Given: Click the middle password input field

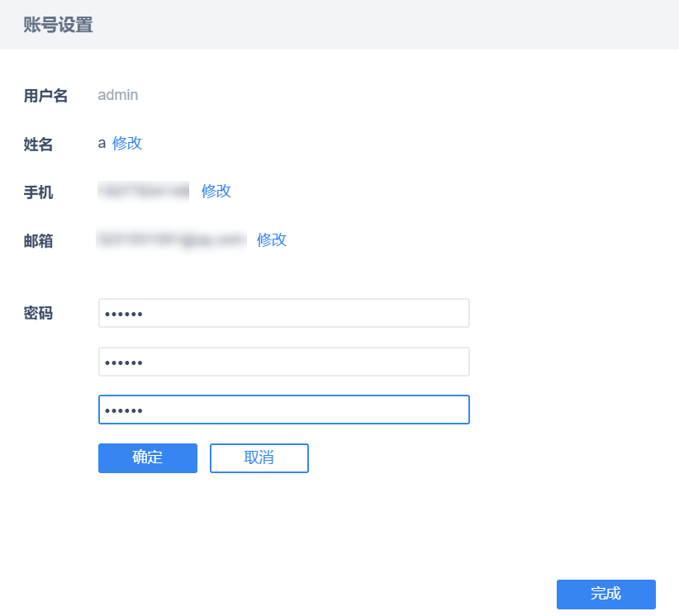Looking at the screenshot, I should click(283, 362).
